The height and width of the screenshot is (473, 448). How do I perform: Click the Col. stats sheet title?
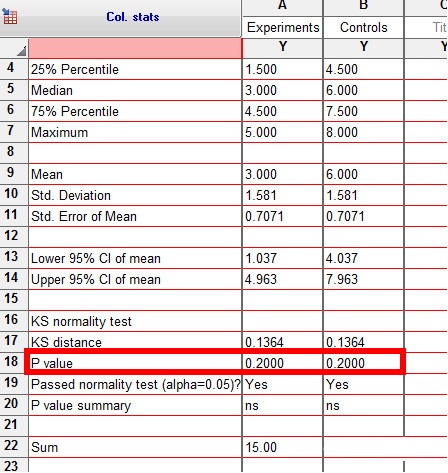[x=133, y=17]
